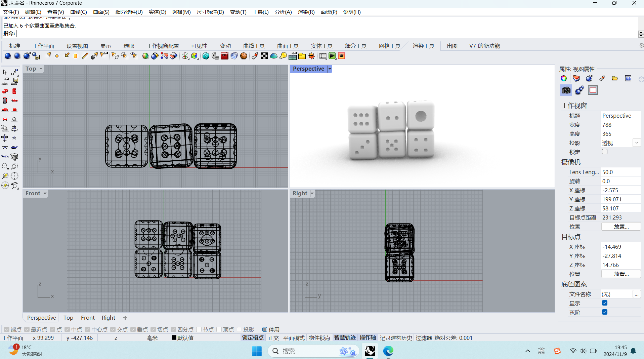The height and width of the screenshot is (359, 644).
Task: Click the default layer black color swatch
Action: coord(174,337)
